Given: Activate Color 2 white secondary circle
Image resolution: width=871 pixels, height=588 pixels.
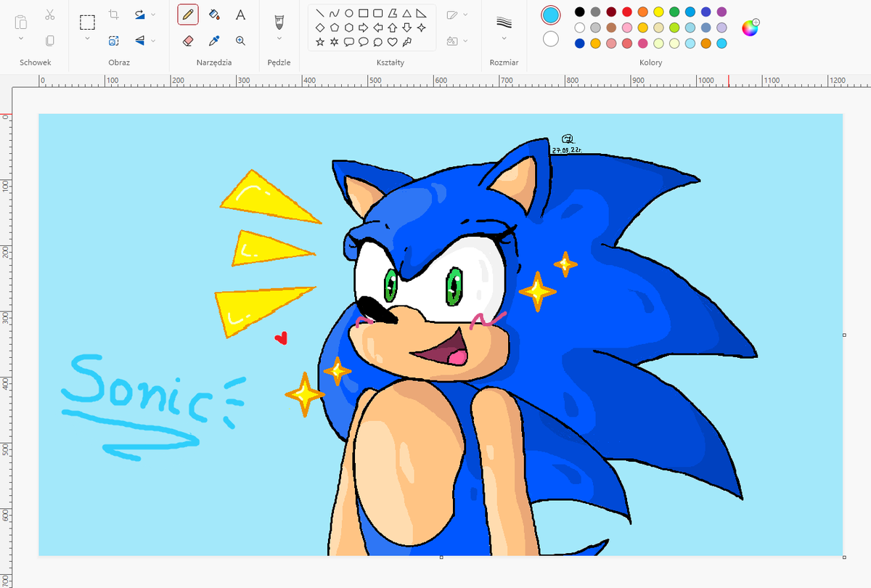Looking at the screenshot, I should 551,38.
